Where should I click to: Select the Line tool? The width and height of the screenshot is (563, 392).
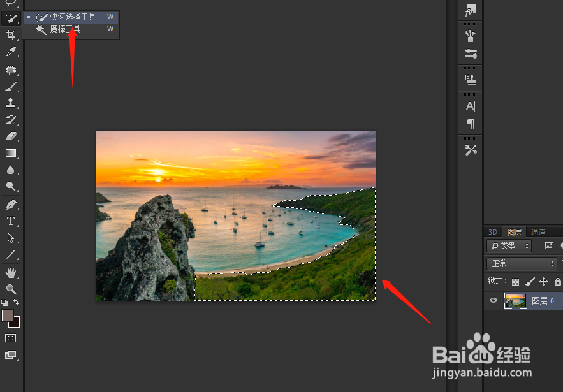(11, 254)
